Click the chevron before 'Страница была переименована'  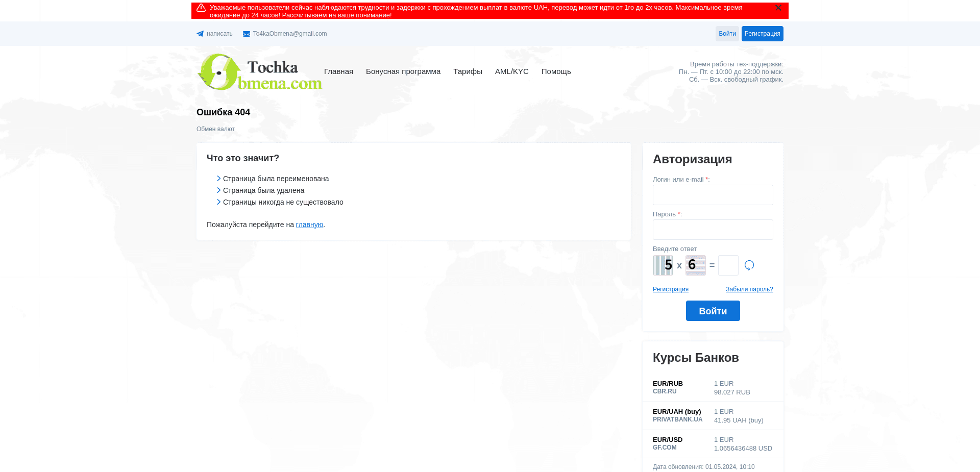point(218,179)
